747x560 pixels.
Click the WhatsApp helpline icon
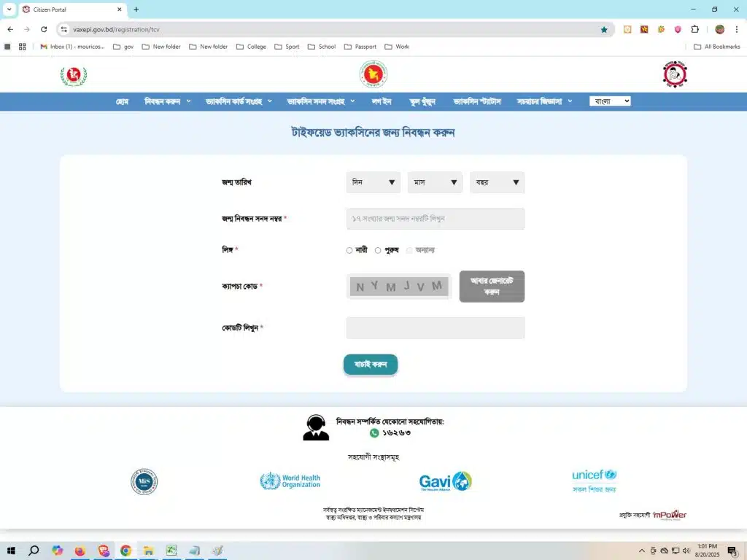(x=374, y=433)
